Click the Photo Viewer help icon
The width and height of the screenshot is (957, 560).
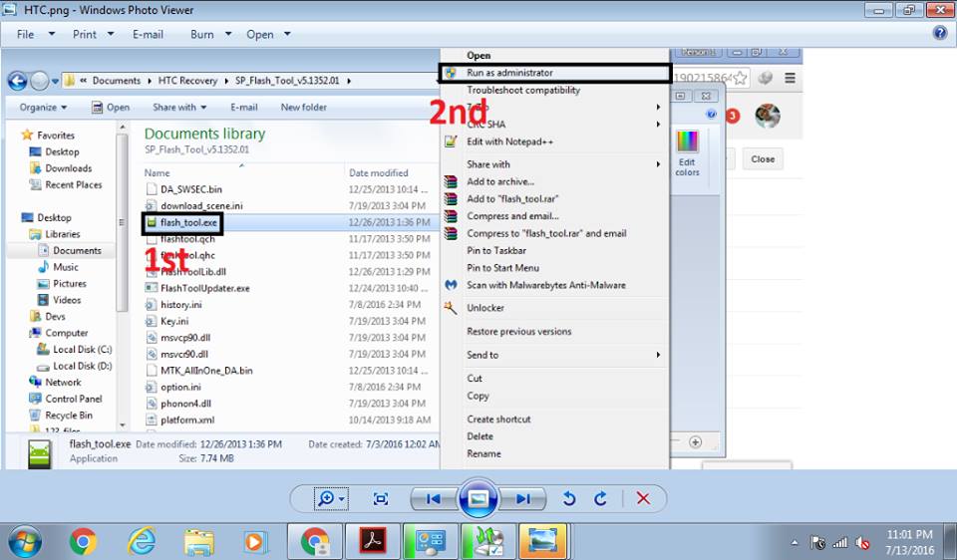pos(940,34)
